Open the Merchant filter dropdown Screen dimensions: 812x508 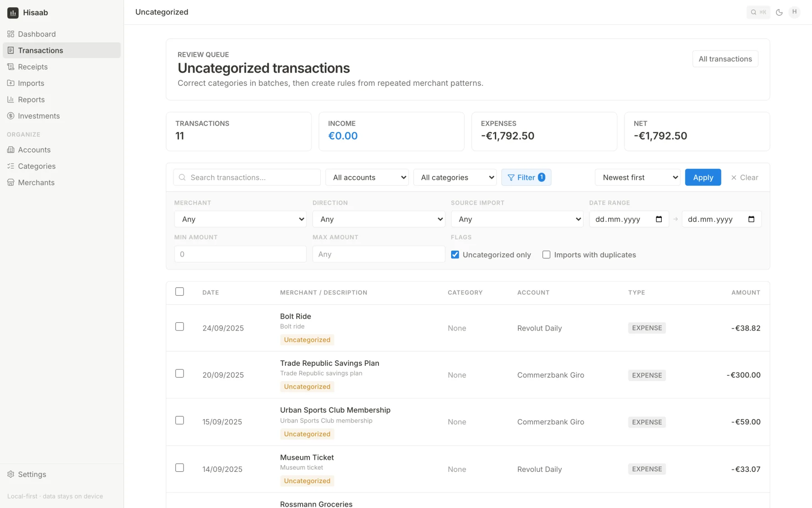(x=240, y=219)
